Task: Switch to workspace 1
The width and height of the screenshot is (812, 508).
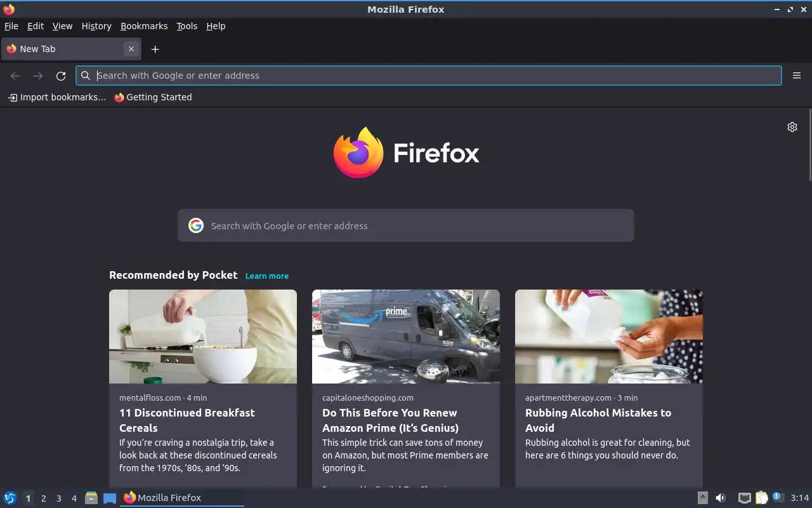Action: tap(28, 498)
